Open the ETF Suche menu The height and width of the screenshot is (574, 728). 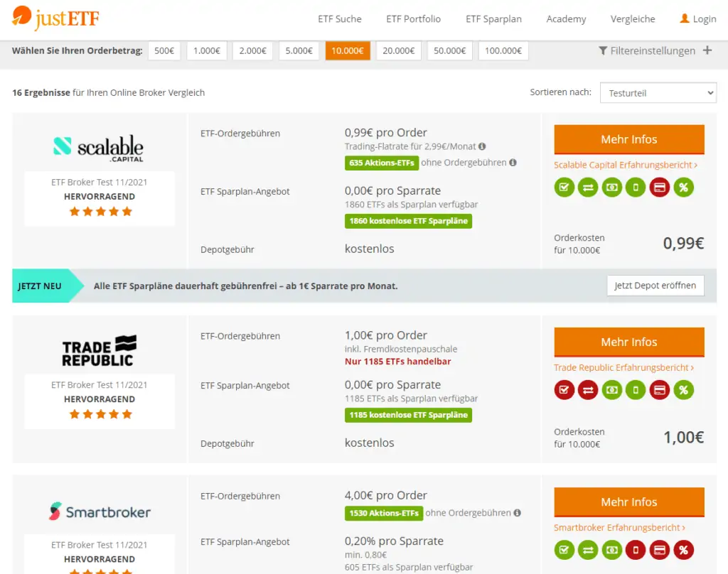[339, 19]
